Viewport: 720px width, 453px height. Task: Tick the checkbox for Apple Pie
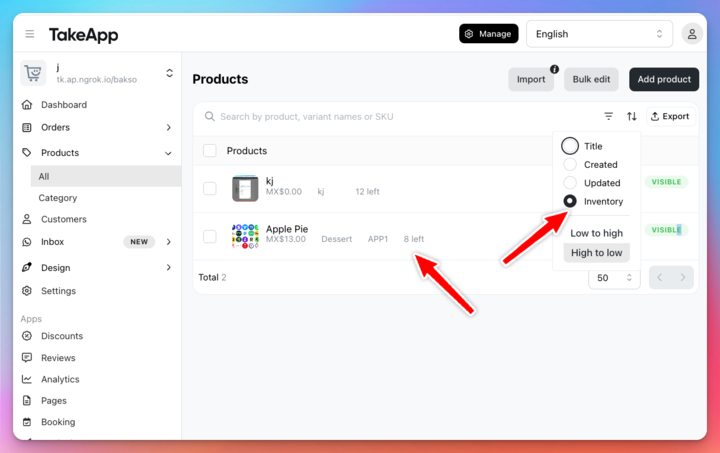tap(210, 236)
